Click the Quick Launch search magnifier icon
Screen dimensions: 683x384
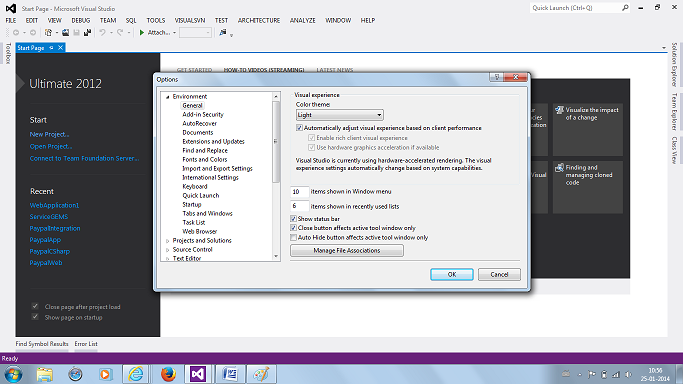[625, 8]
